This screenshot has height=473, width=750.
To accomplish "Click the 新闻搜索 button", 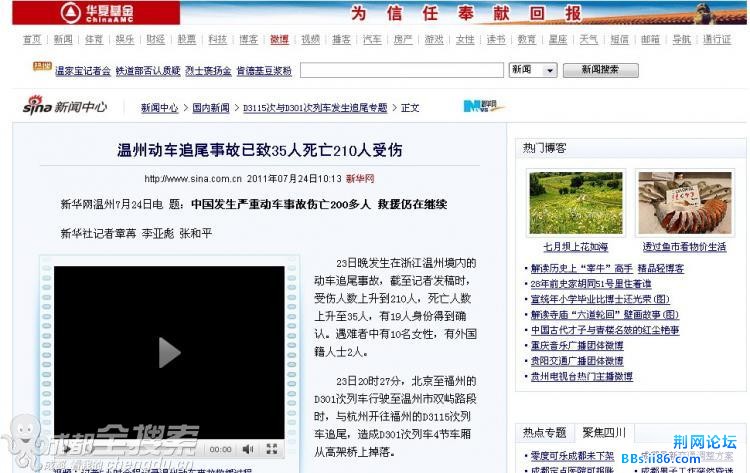I will pos(600,70).
